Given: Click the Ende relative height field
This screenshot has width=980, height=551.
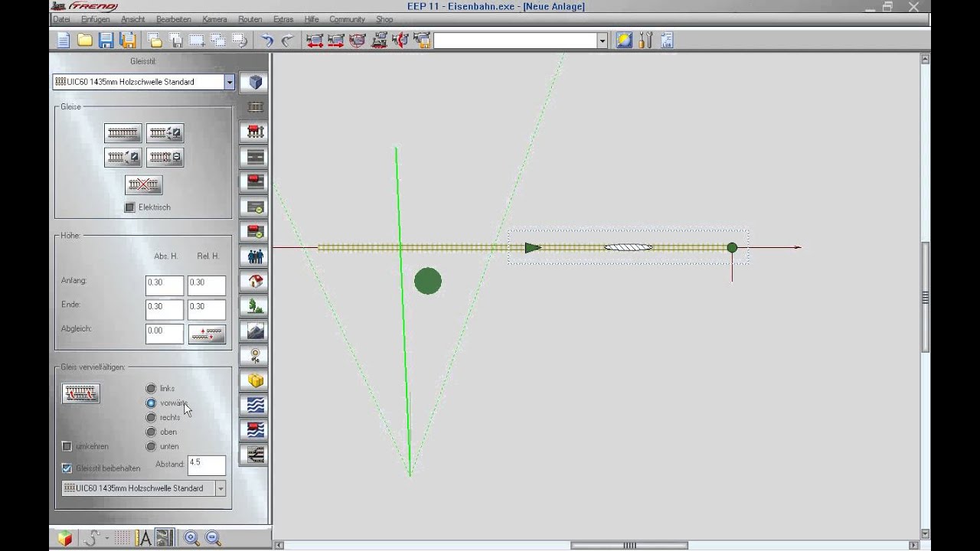Looking at the screenshot, I should pyautogui.click(x=207, y=310).
